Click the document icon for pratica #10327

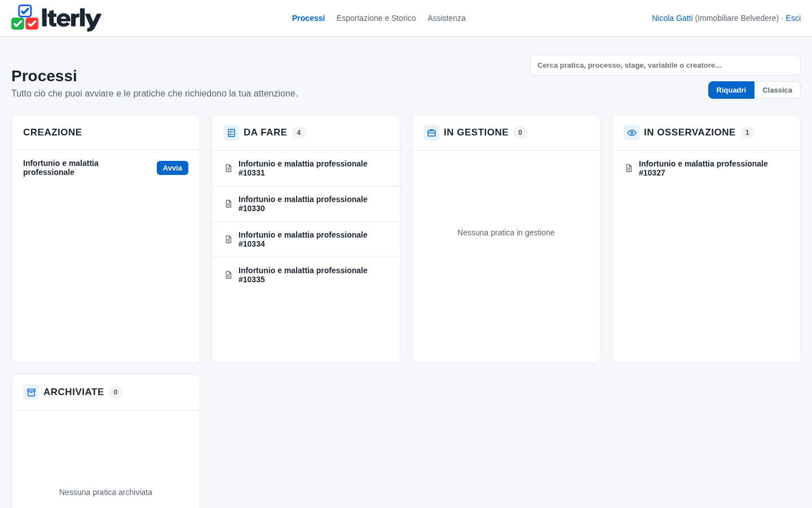(629, 168)
